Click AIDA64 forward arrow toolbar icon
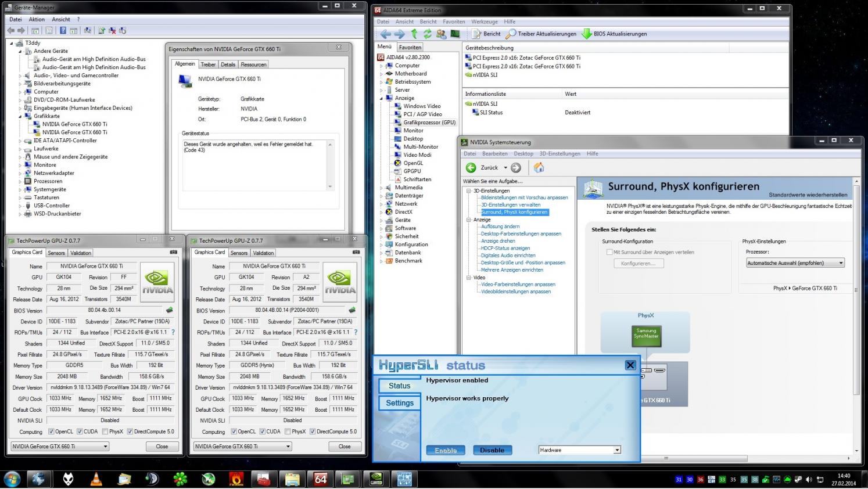868x489 pixels. [399, 34]
